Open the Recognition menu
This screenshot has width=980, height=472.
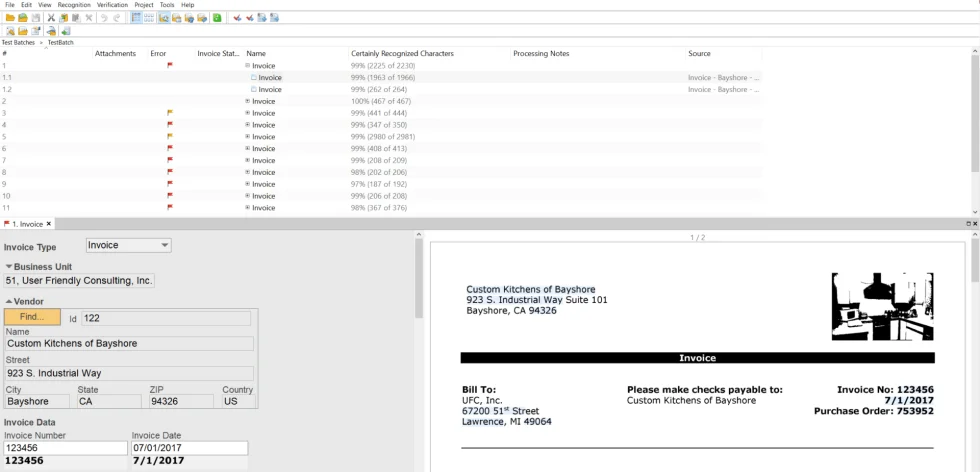click(x=74, y=5)
